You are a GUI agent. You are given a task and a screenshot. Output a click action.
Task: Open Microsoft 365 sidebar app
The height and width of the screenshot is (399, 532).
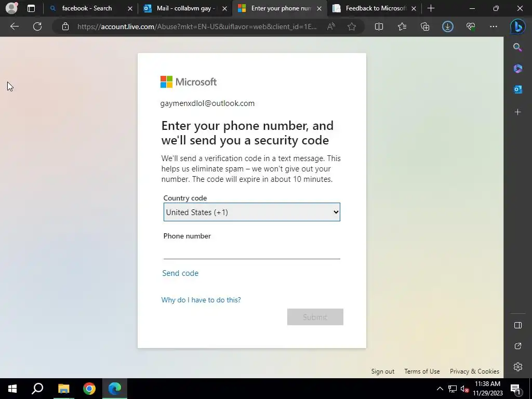517,69
